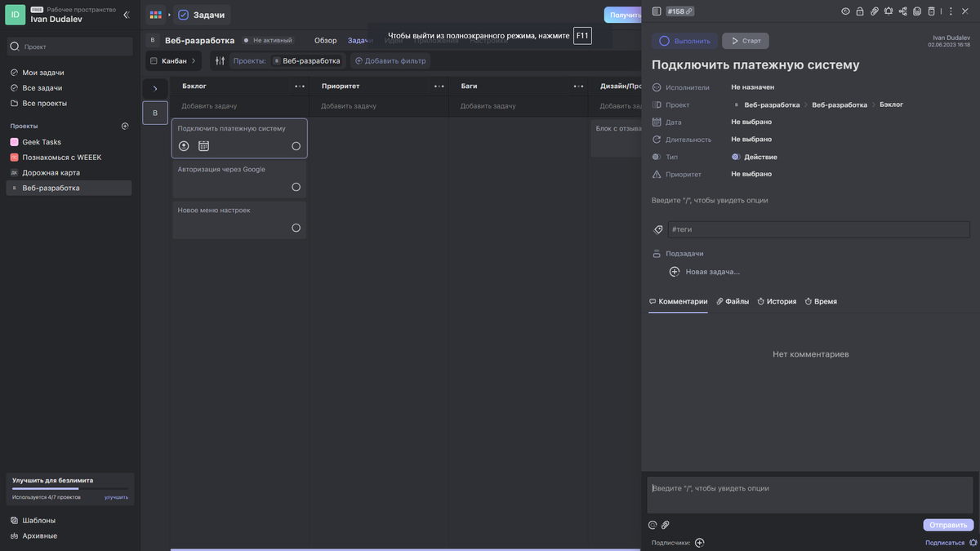Set task Приоритет value Не выбрано
This screenshot has width=980, height=551.
coord(751,174)
